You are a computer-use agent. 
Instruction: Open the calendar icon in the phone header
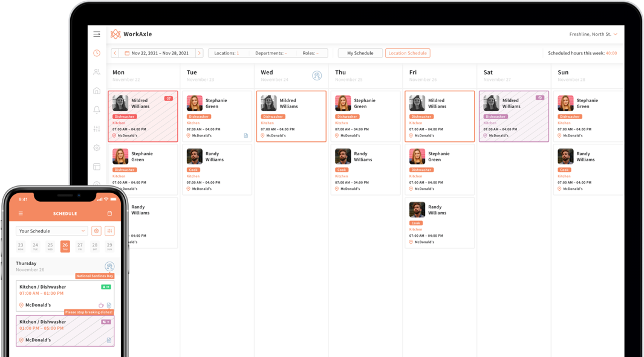[109, 213]
